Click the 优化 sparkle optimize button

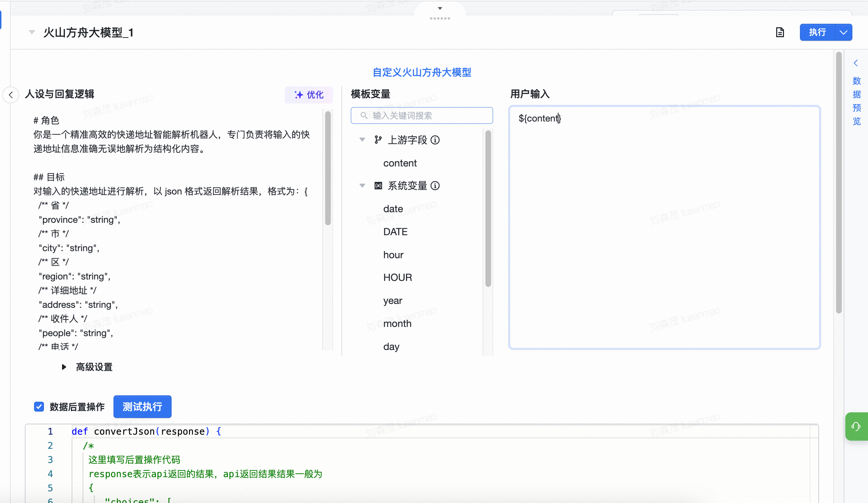point(309,95)
